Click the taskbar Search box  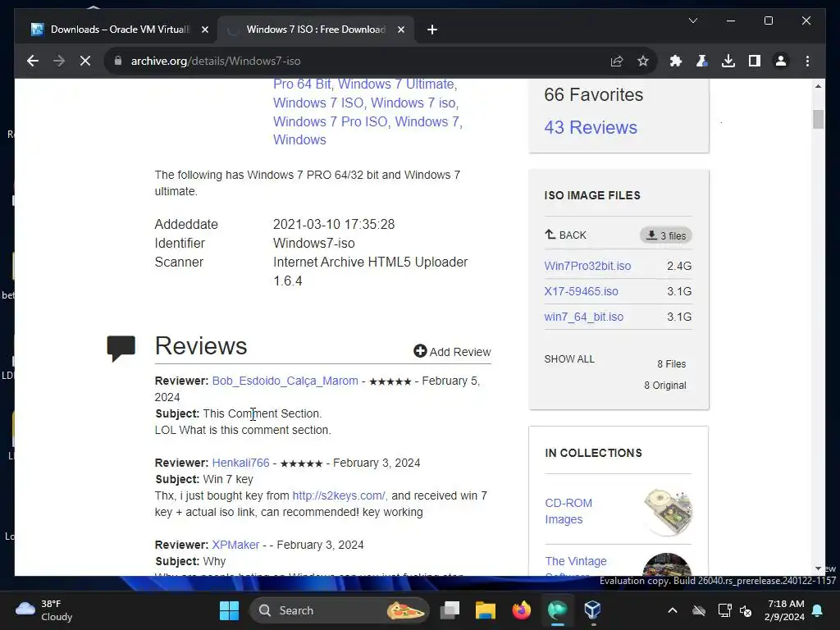click(x=340, y=610)
